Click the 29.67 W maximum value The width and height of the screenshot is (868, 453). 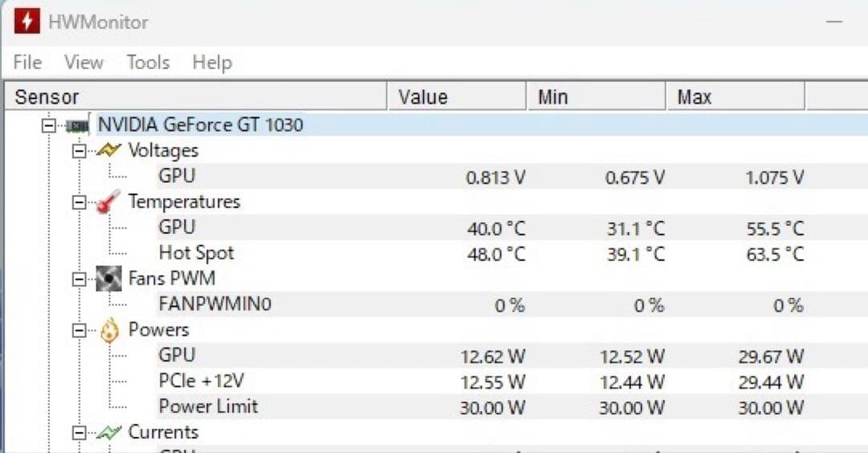(x=771, y=357)
